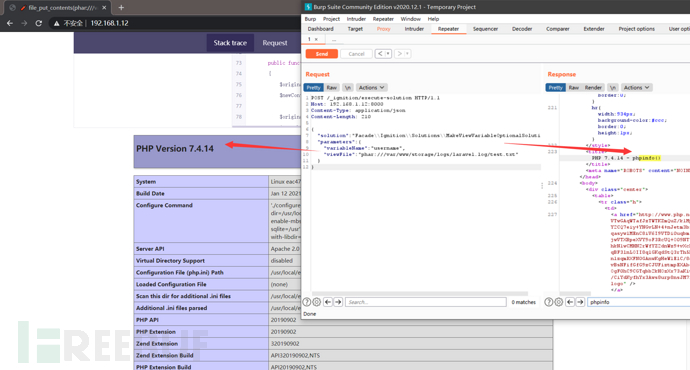This screenshot has height=370, width=690.
Task: Toggle Pretty view in Response panel
Action: 555,88
